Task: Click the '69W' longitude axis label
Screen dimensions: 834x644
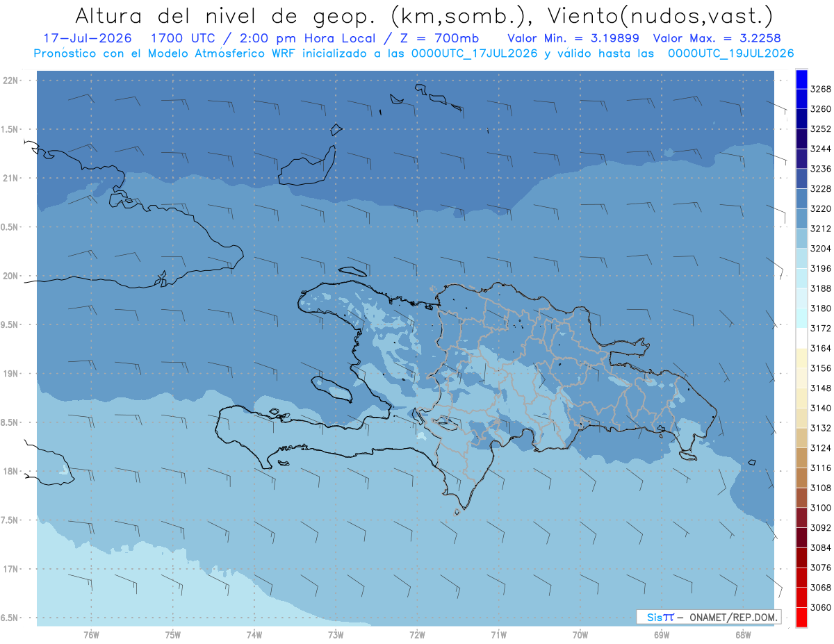Action: (x=662, y=635)
